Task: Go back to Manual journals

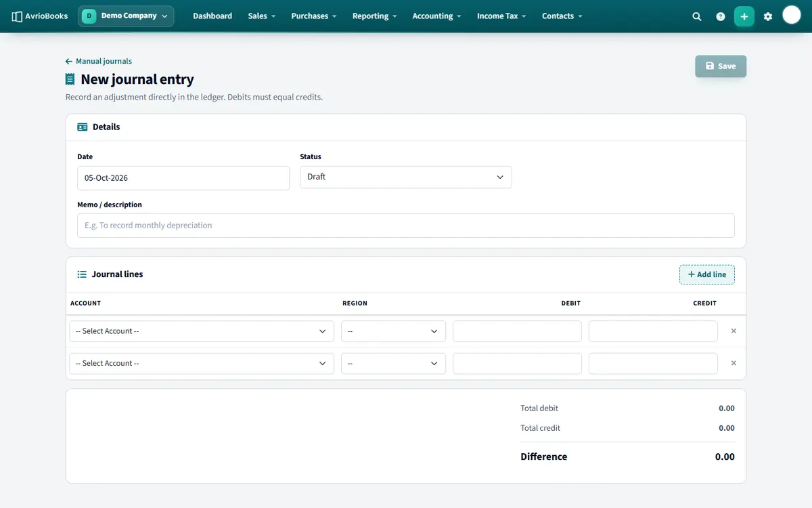Action: tap(99, 61)
